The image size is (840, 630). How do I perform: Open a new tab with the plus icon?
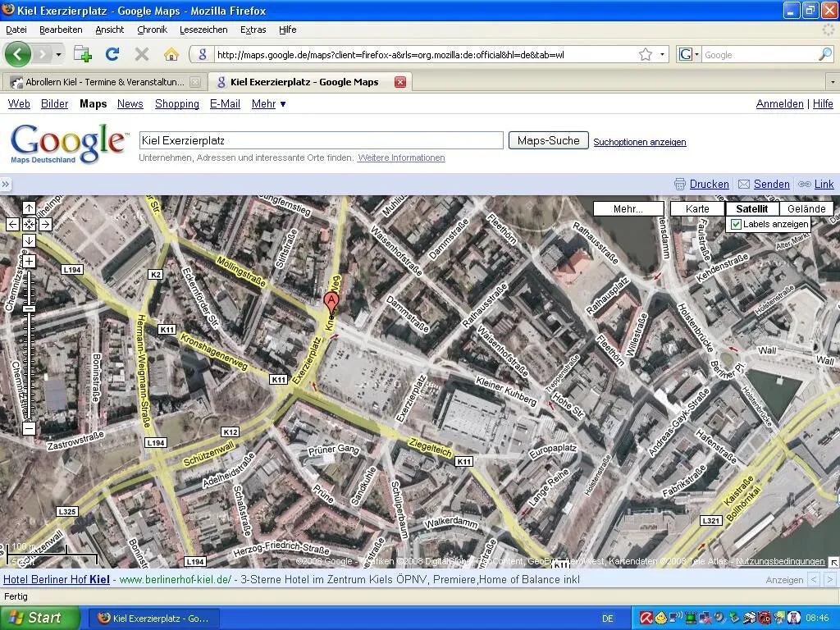coord(83,54)
